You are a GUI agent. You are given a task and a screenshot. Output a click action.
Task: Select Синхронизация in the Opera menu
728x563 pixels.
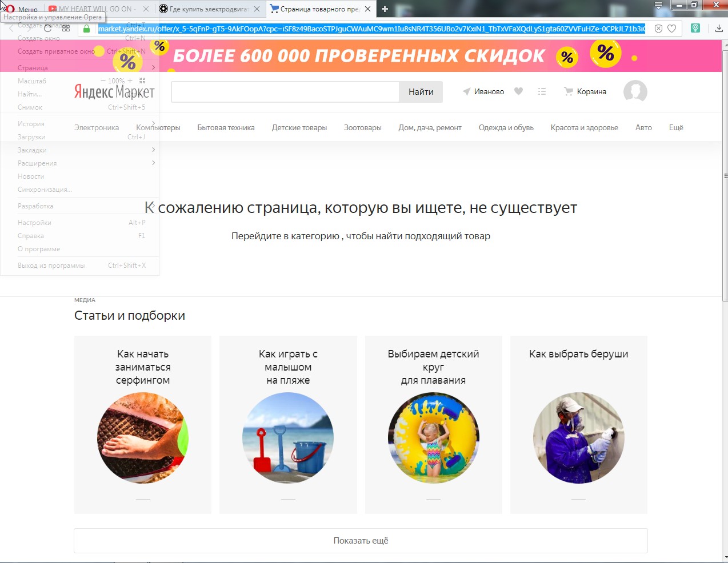coord(79,190)
